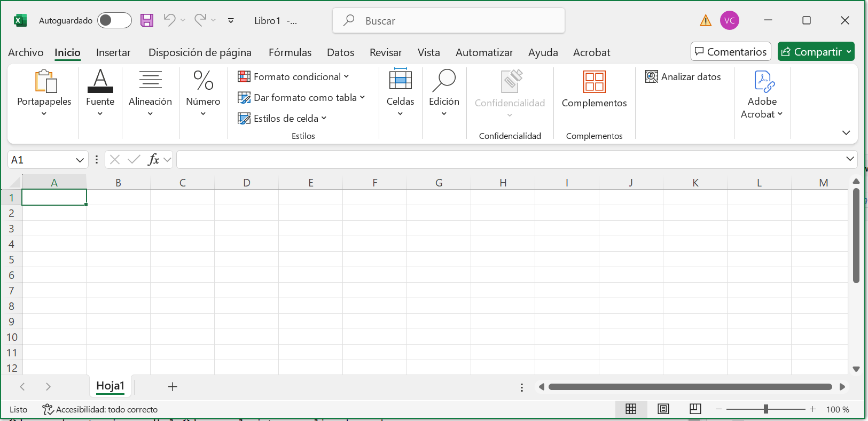Click the Buscar search field

coord(449,21)
